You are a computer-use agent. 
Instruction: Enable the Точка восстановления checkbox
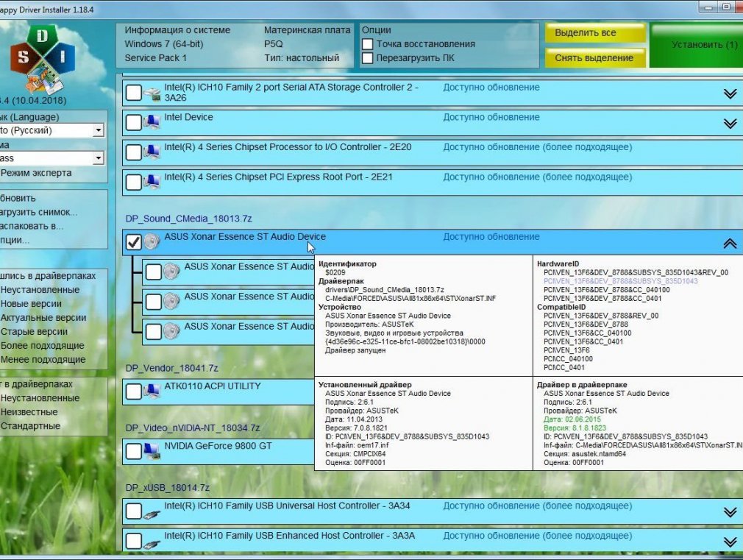[367, 44]
